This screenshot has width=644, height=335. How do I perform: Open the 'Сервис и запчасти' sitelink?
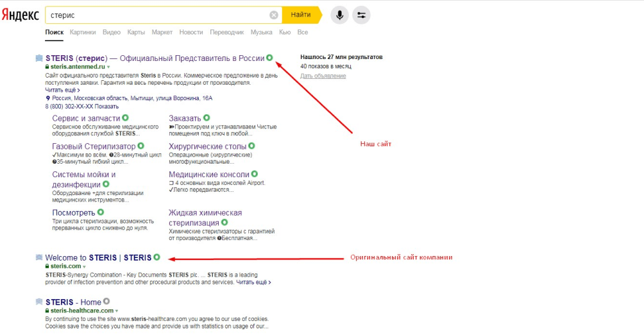(x=86, y=118)
